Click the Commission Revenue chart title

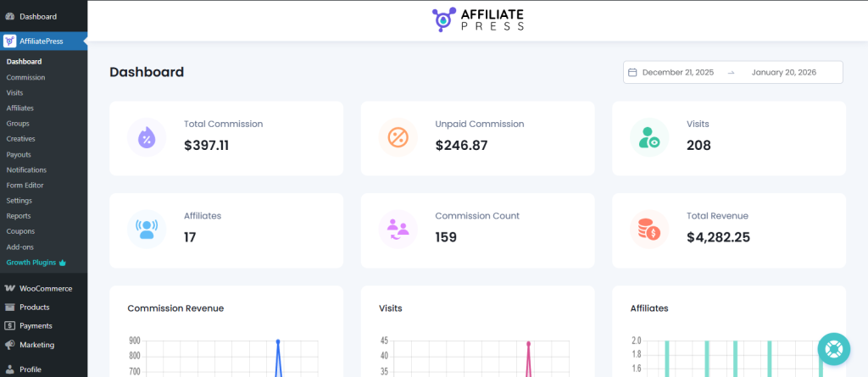point(175,308)
